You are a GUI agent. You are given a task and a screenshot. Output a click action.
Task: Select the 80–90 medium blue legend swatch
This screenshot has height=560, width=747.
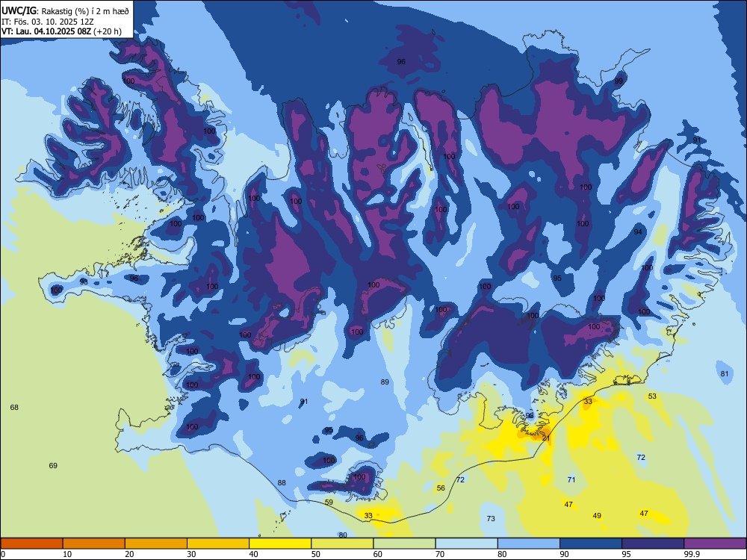coord(529,544)
